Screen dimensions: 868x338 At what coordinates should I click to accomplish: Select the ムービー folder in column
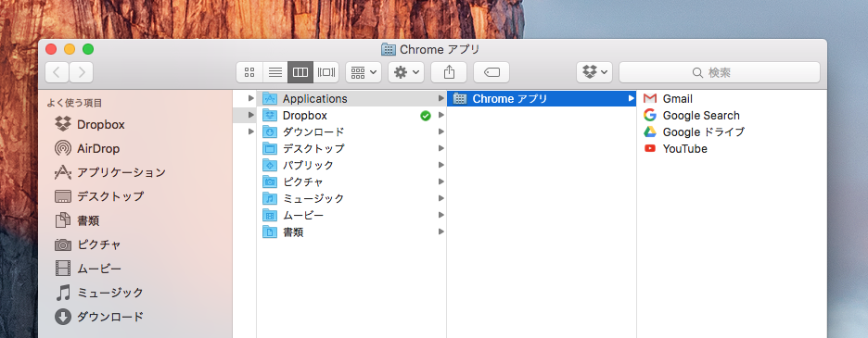pos(351,215)
